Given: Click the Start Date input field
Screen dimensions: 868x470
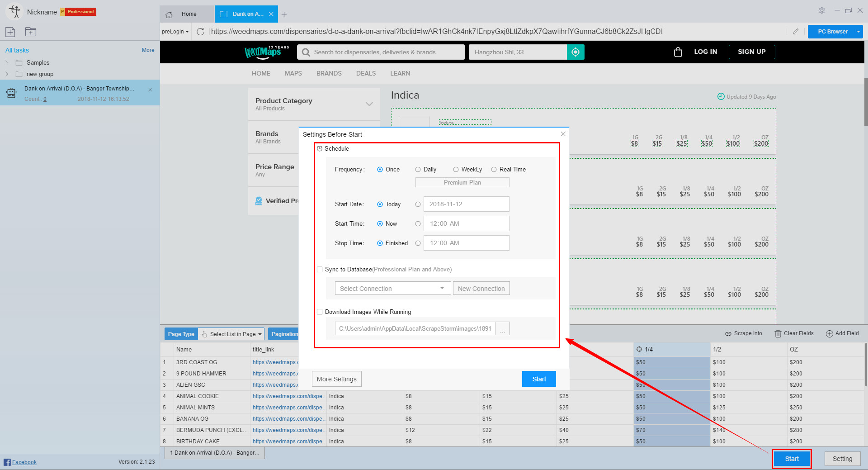Looking at the screenshot, I should click(x=467, y=204).
